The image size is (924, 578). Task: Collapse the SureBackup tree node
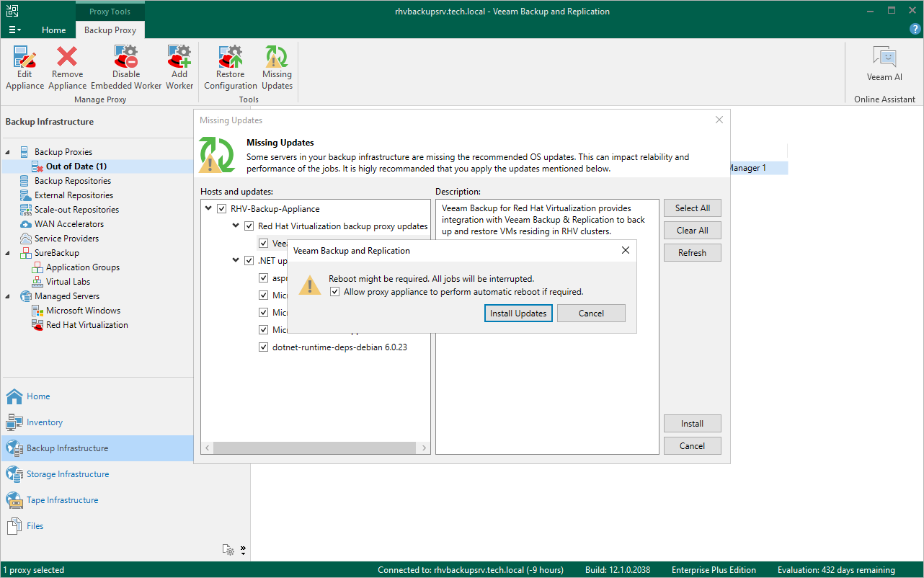[x=8, y=253]
